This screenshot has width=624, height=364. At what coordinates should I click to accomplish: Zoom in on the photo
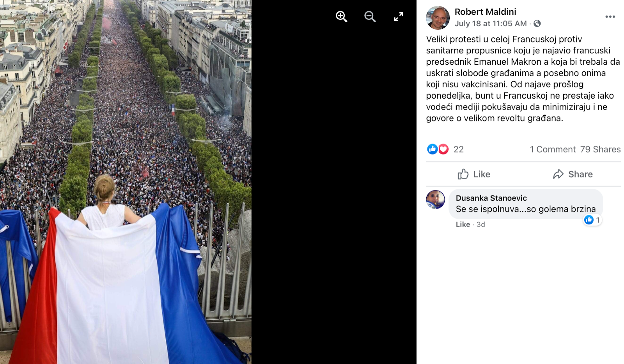click(341, 16)
